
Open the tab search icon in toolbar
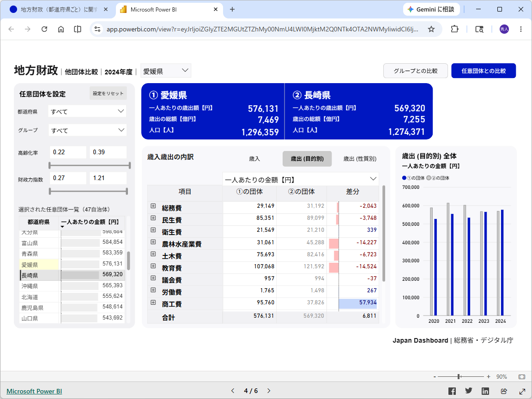(479, 29)
